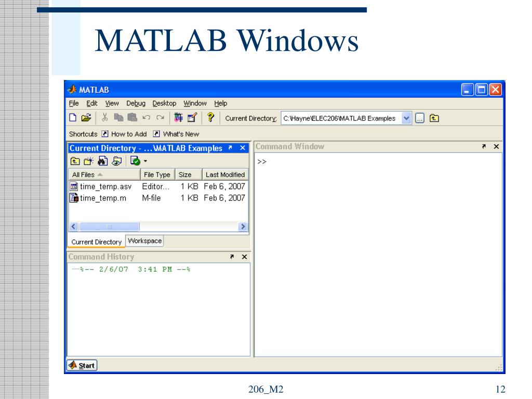Click the 2/6/07 3:41 PM history entry
This screenshot has height=399, width=532.
(x=135, y=270)
